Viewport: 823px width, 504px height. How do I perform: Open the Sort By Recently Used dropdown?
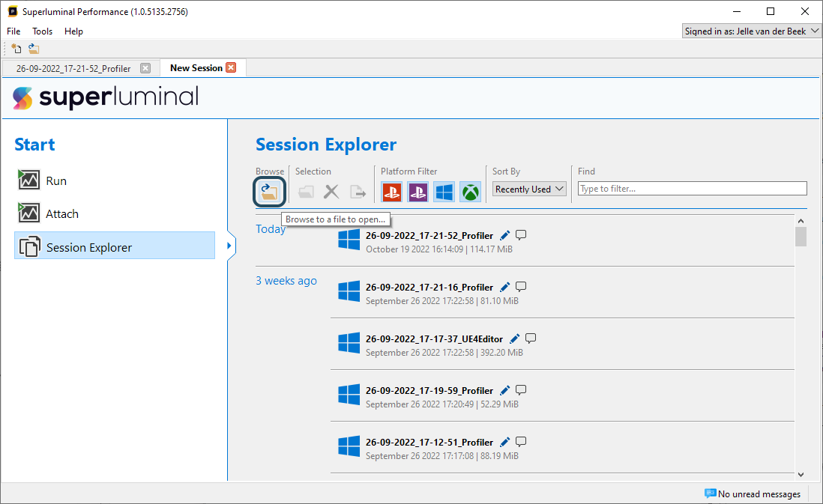[529, 189]
